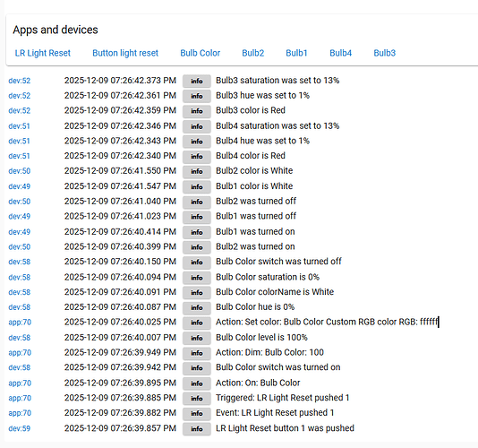Image resolution: width=478 pixels, height=448 pixels.
Task: Open app:70 link on Event LR Light Reset row
Action: [20, 413]
